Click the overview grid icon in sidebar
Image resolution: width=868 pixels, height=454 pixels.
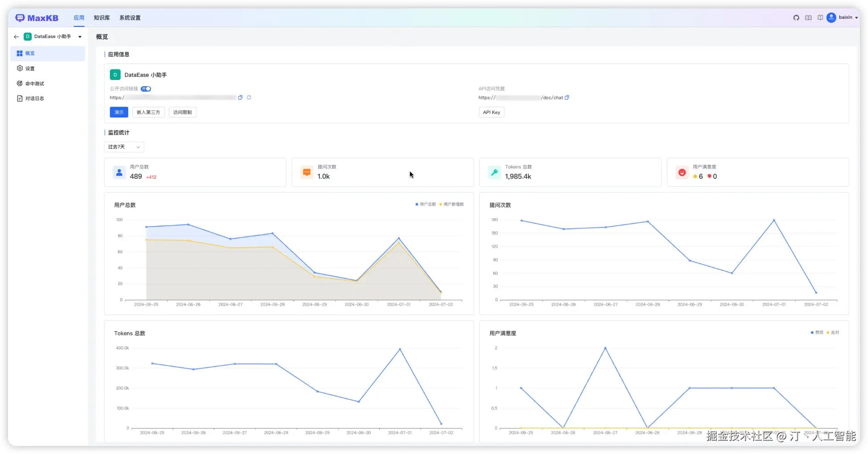pos(20,53)
